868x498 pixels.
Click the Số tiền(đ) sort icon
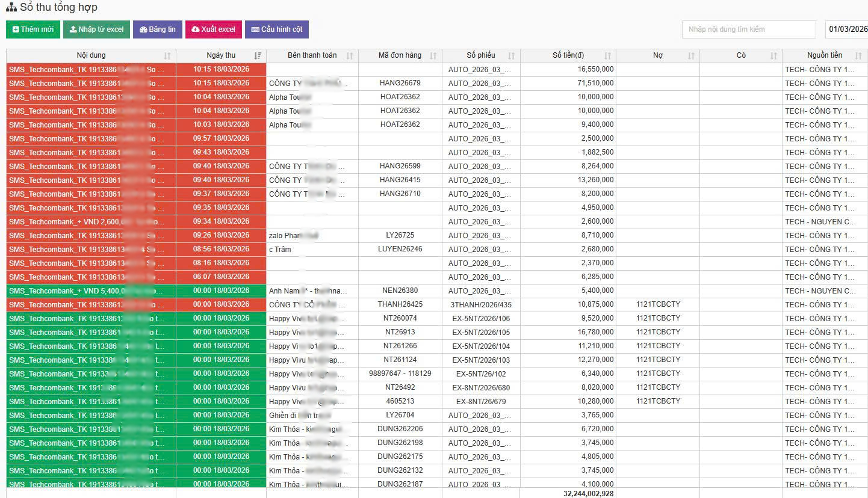pyautogui.click(x=607, y=56)
